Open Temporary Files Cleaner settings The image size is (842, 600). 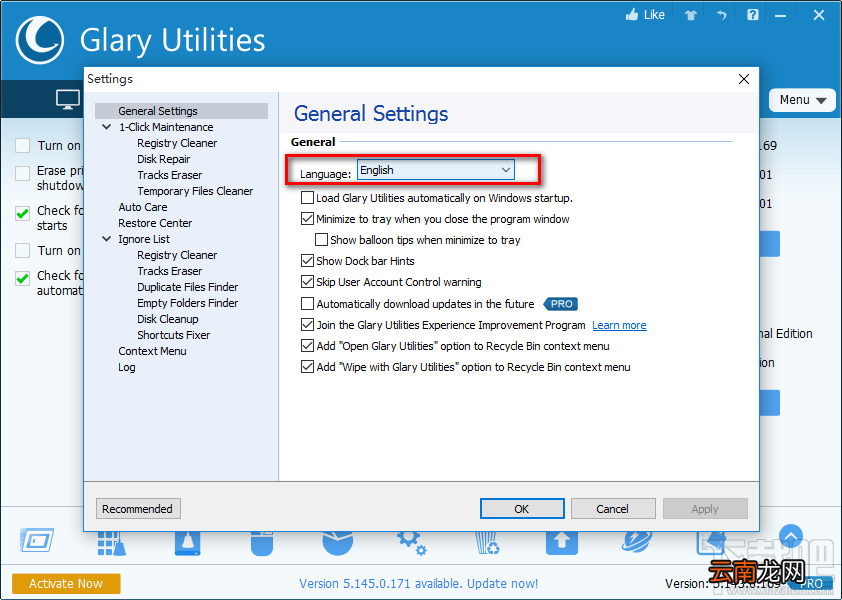[195, 191]
